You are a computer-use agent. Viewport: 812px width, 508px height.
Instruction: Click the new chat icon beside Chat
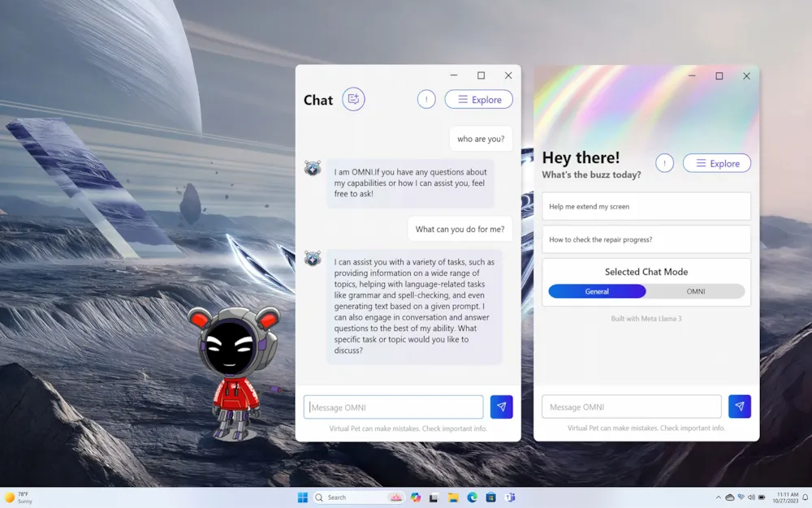[353, 99]
